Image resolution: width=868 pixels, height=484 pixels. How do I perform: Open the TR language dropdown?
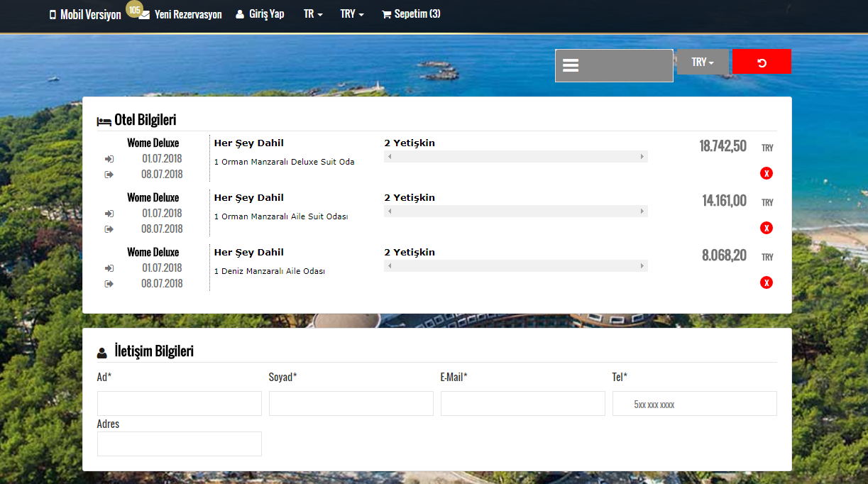[313, 13]
